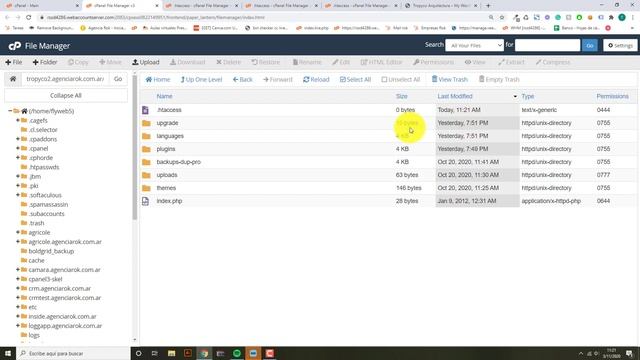This screenshot has width=640, height=360.
Task: Click Empty Trash
Action: tap(499, 79)
